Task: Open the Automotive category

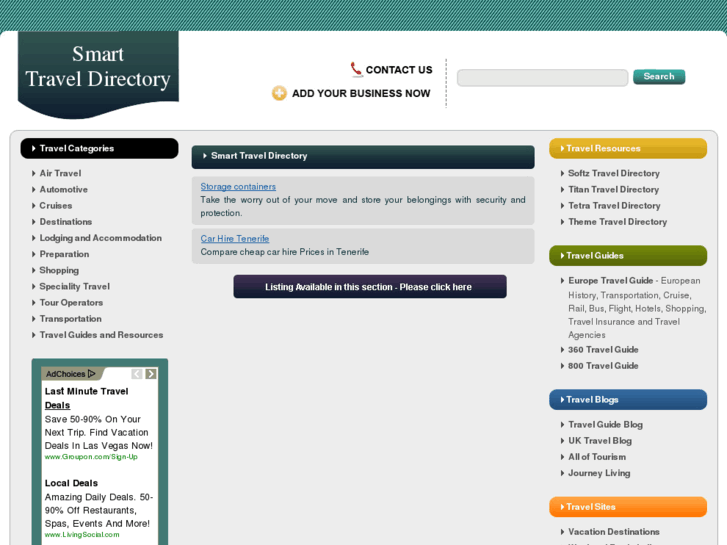Action: pyautogui.click(x=64, y=190)
